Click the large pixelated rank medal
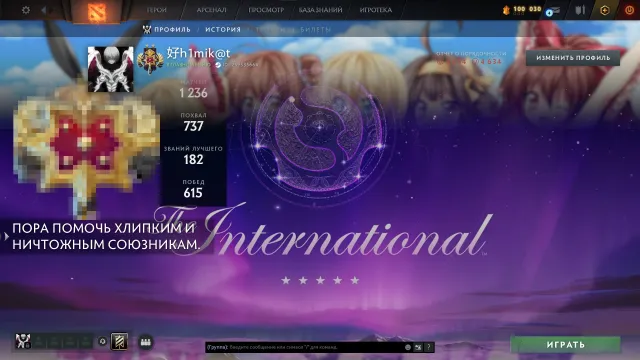 (85, 151)
